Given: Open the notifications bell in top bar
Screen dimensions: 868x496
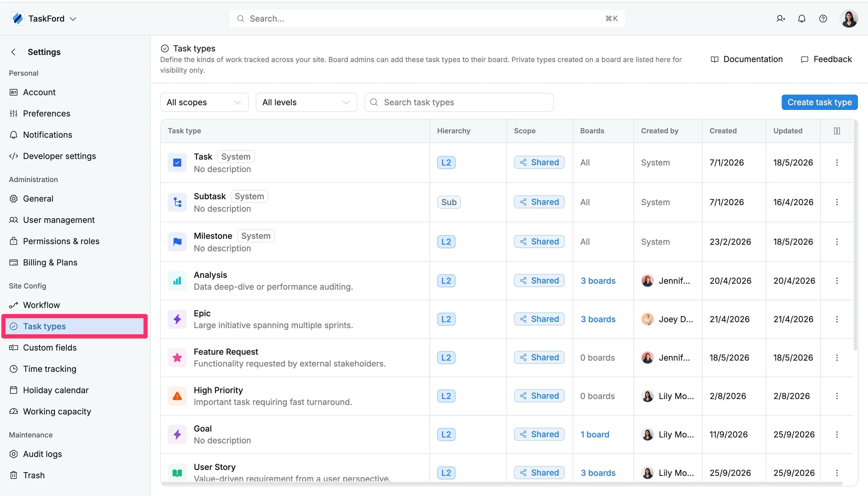Looking at the screenshot, I should click(802, 19).
